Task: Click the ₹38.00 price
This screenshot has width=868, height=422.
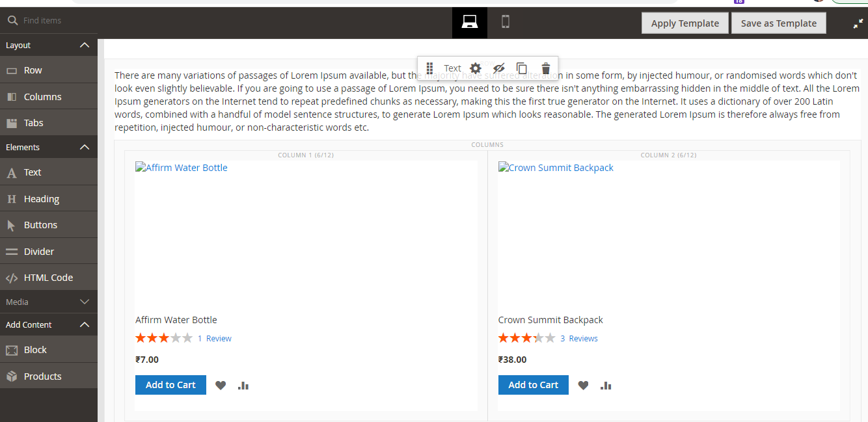Action: (x=513, y=360)
